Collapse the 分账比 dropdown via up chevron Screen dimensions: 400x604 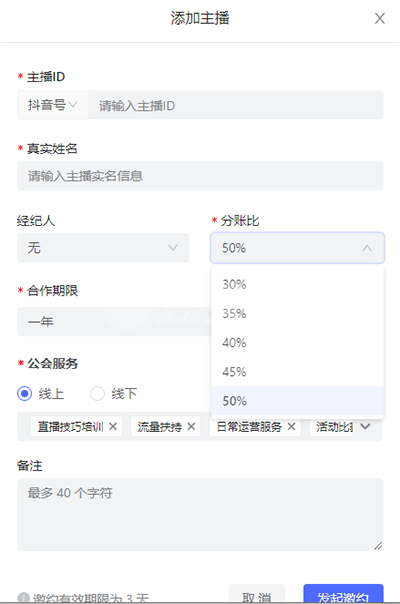367,248
